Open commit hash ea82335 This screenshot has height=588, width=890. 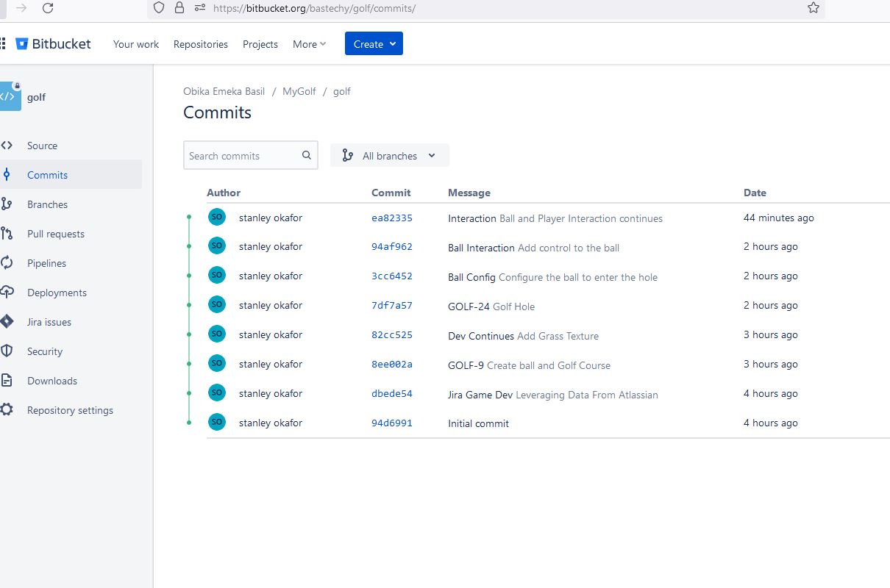pyautogui.click(x=392, y=218)
